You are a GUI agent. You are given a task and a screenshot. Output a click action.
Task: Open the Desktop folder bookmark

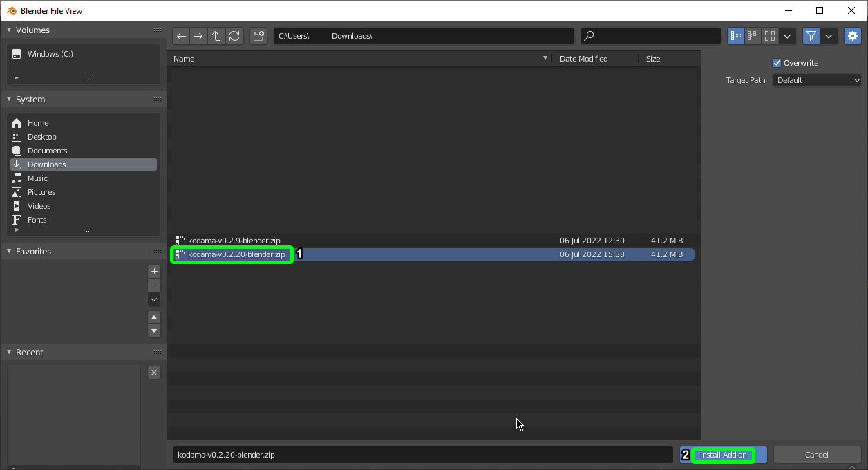[83, 137]
